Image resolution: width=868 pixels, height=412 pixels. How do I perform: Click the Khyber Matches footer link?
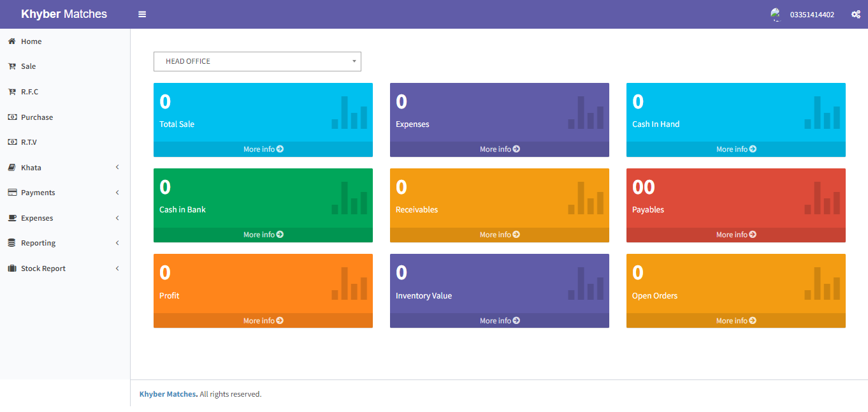[x=168, y=394]
